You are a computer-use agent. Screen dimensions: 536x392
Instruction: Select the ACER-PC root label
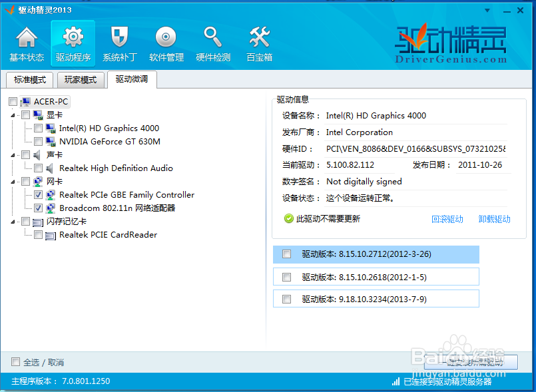(51, 102)
